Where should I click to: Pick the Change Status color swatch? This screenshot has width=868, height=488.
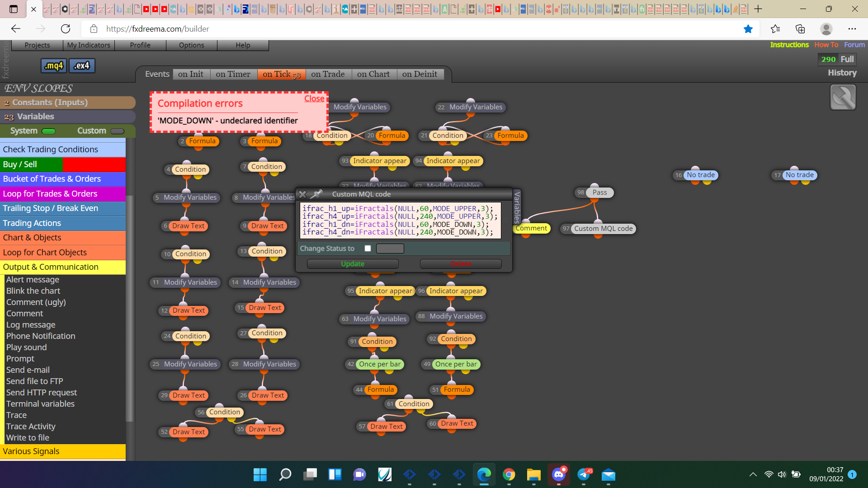coord(390,249)
